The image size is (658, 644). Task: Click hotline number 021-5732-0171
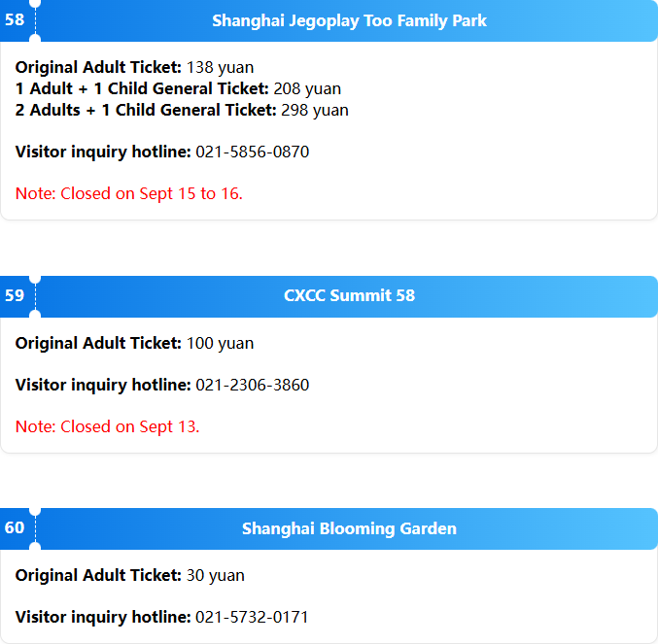coord(252,617)
